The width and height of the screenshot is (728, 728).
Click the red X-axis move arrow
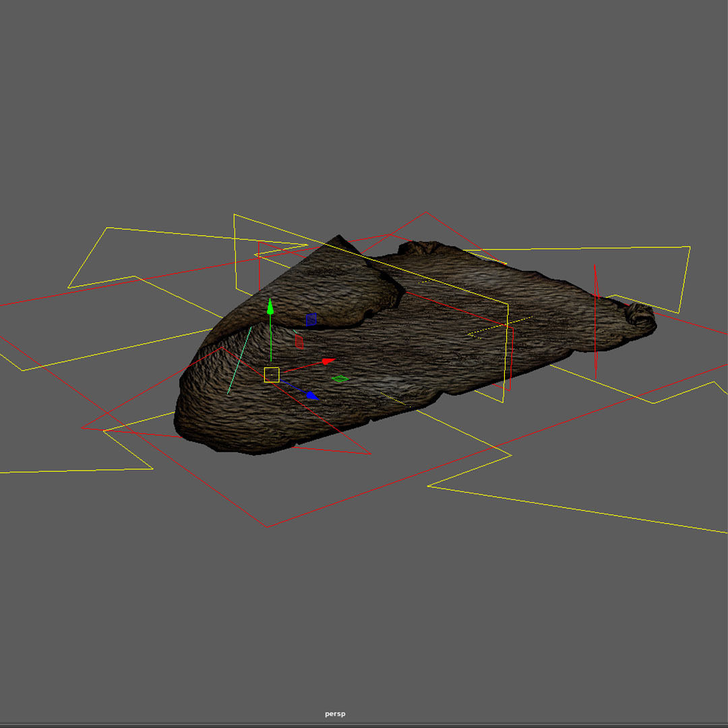pos(328,361)
